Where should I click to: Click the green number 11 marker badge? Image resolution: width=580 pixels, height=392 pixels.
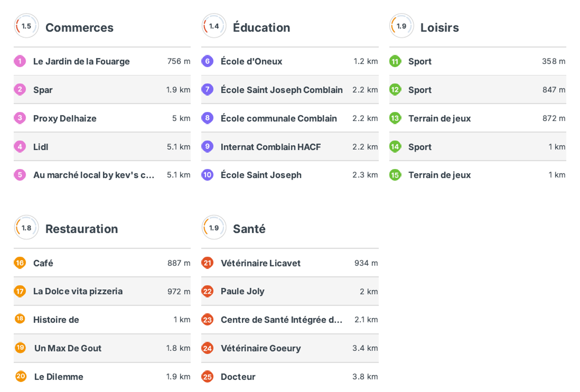[395, 61]
